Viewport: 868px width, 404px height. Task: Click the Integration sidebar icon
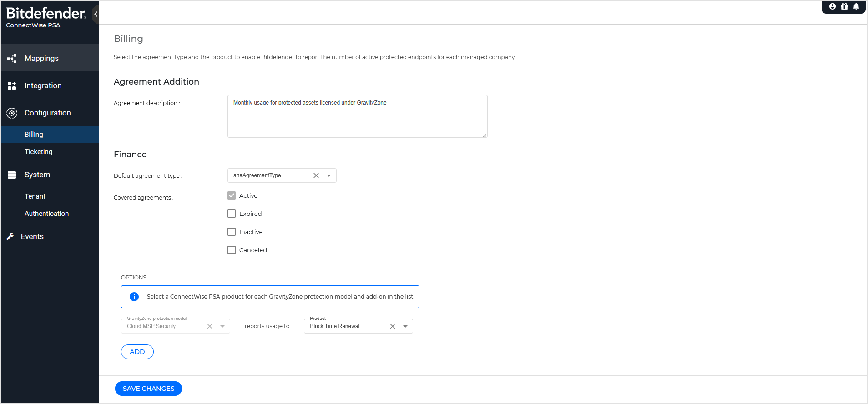[x=12, y=85]
